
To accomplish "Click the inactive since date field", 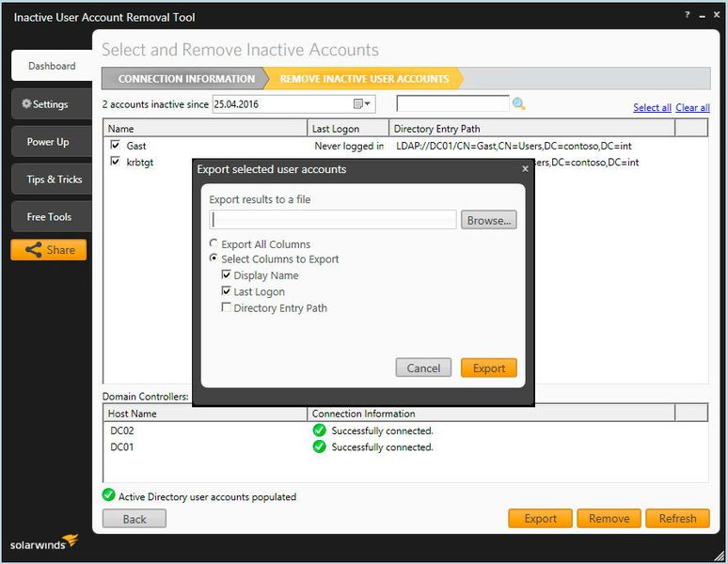I will [x=293, y=104].
